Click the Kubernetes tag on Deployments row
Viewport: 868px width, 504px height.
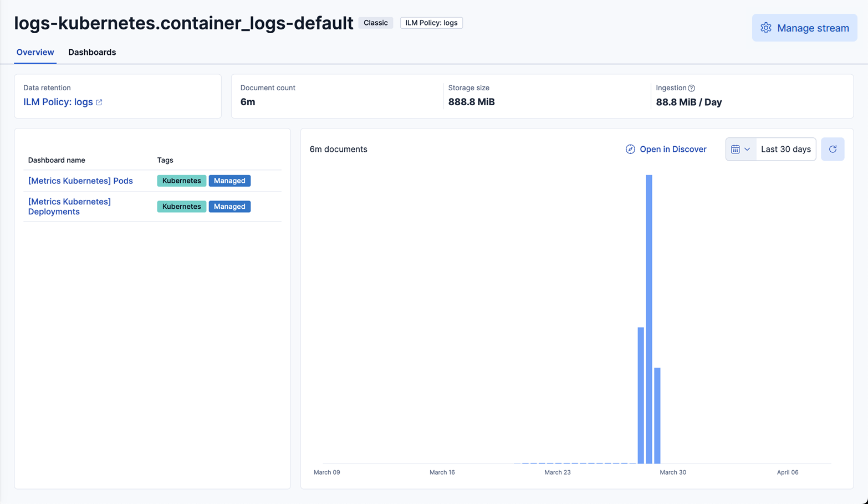(x=181, y=207)
